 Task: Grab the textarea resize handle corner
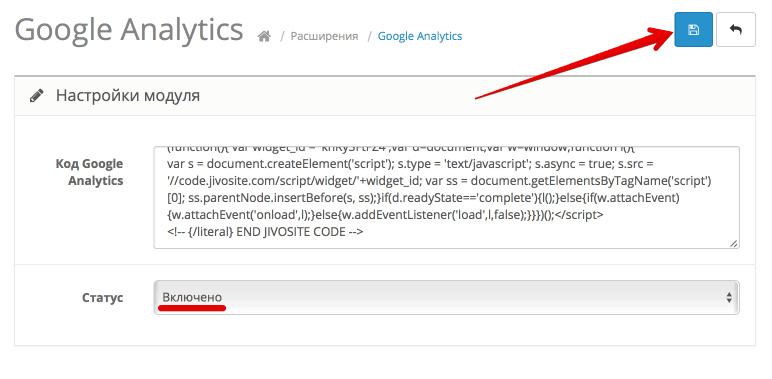[x=733, y=243]
